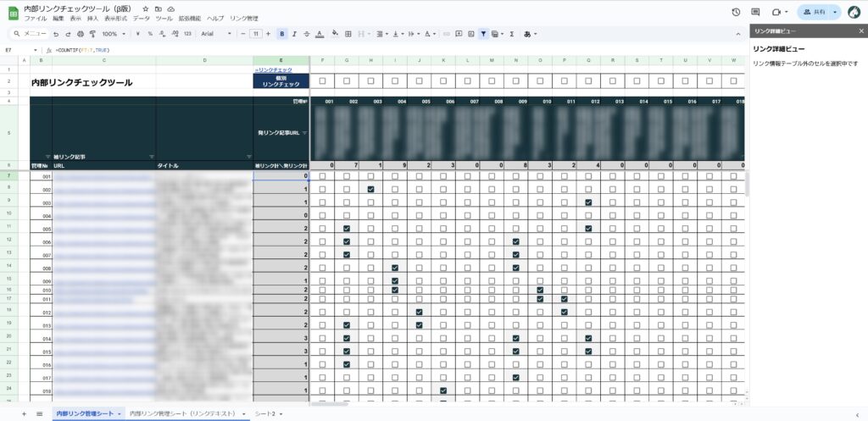Open the リンク管理 menu
The width and height of the screenshot is (868, 421).
pyautogui.click(x=244, y=18)
